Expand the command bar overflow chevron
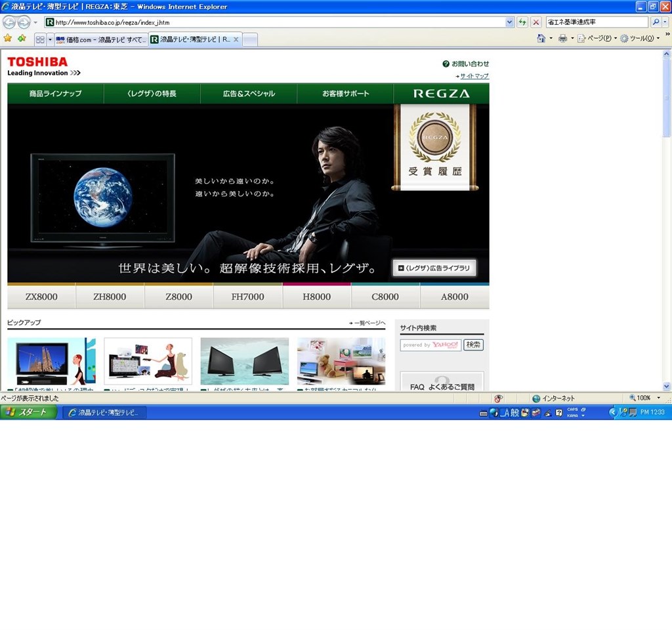This screenshot has width=672, height=630. pyautogui.click(x=667, y=34)
